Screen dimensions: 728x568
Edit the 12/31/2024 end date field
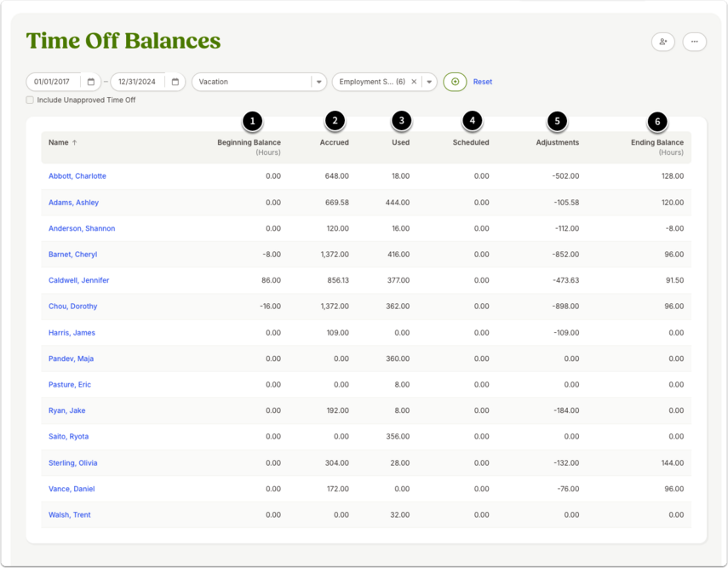[136, 82]
